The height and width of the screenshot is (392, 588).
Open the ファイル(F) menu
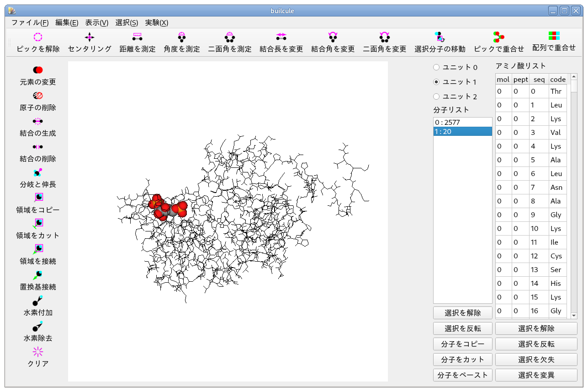[30, 22]
